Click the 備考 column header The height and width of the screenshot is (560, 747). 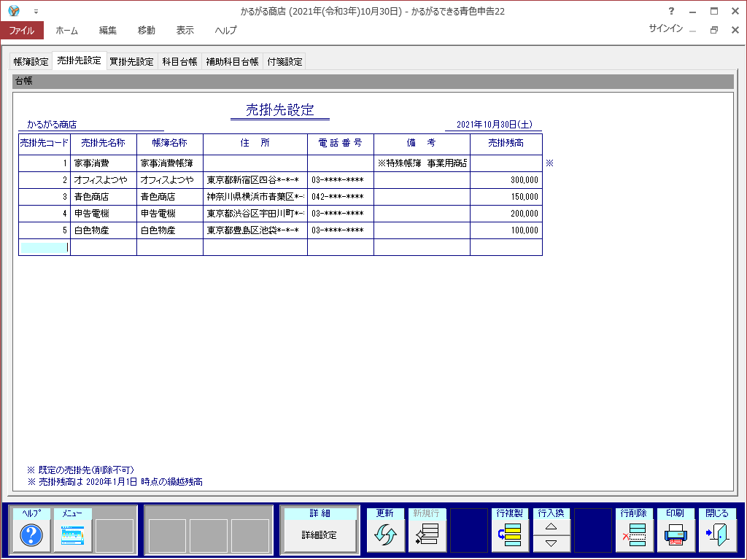(x=422, y=143)
